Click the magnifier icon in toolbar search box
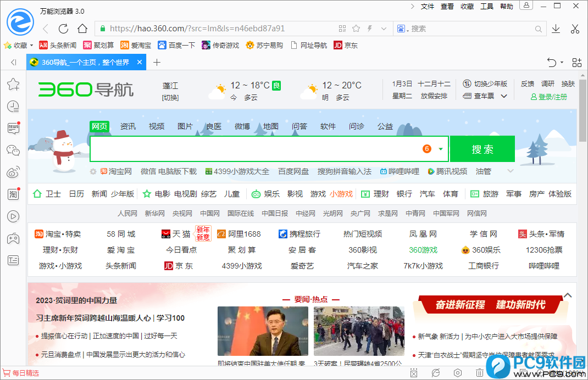This screenshot has height=380, width=588. click(538, 29)
